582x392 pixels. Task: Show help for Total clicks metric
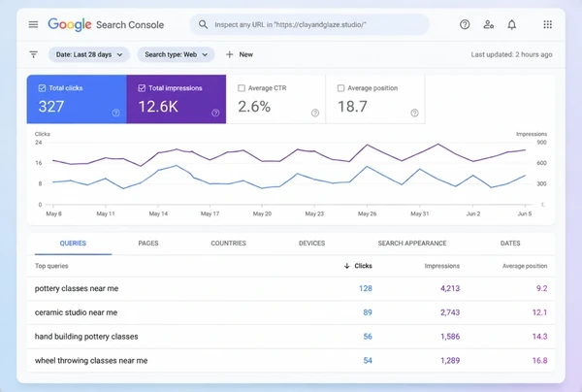click(115, 113)
